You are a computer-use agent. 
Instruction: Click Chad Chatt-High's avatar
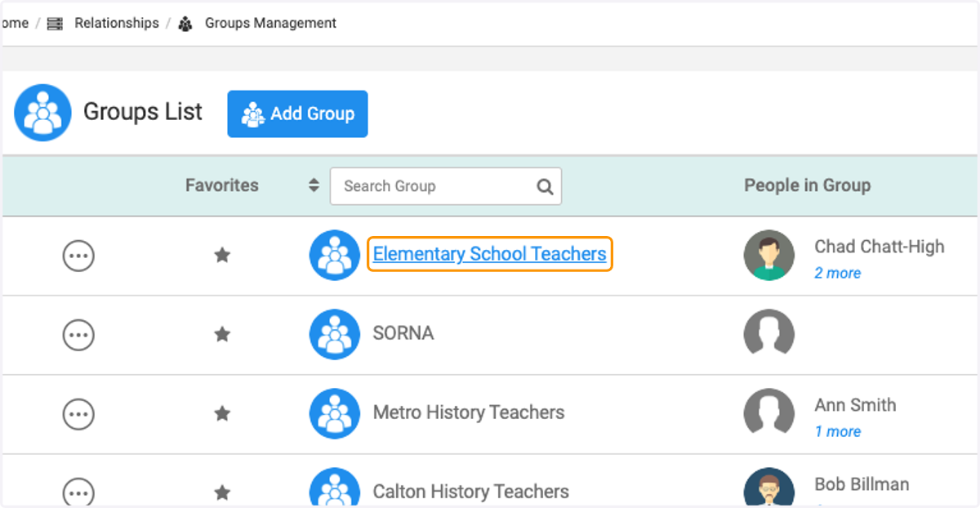point(769,255)
